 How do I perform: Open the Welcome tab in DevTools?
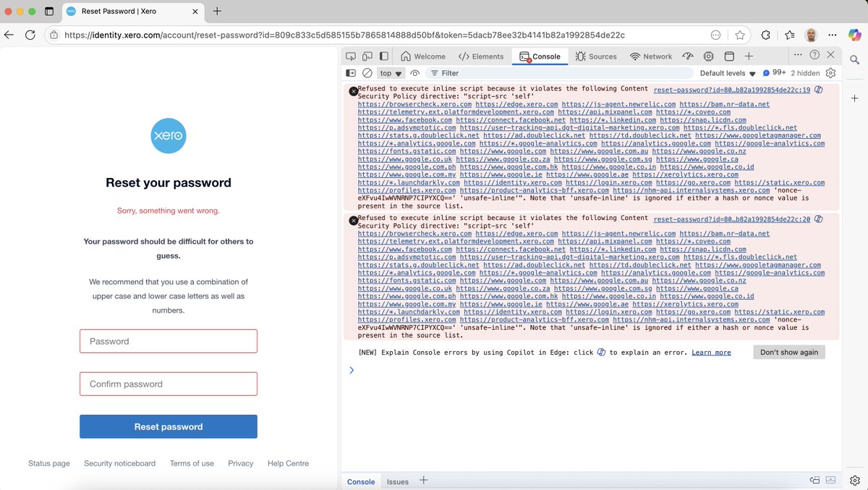coord(423,56)
